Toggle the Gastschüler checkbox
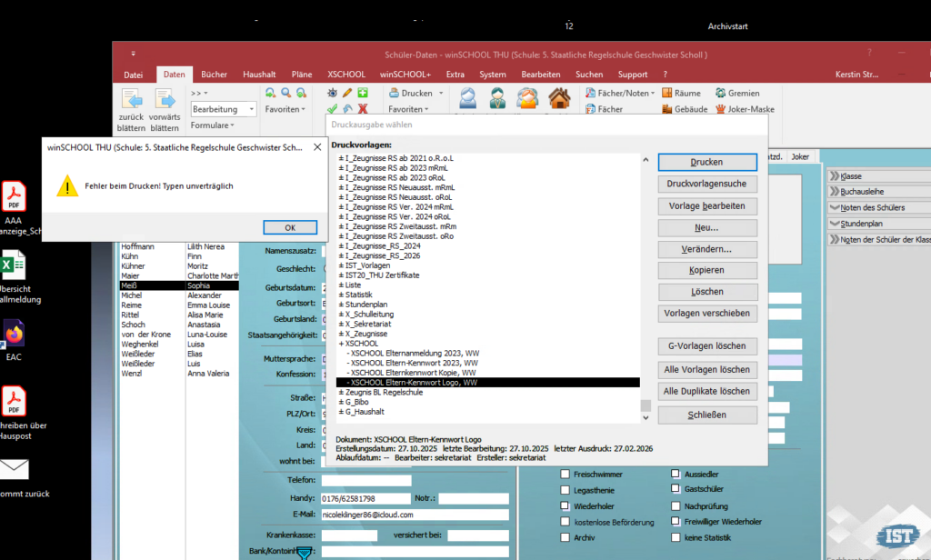Image resolution: width=931 pixels, height=560 pixels. coord(676,489)
